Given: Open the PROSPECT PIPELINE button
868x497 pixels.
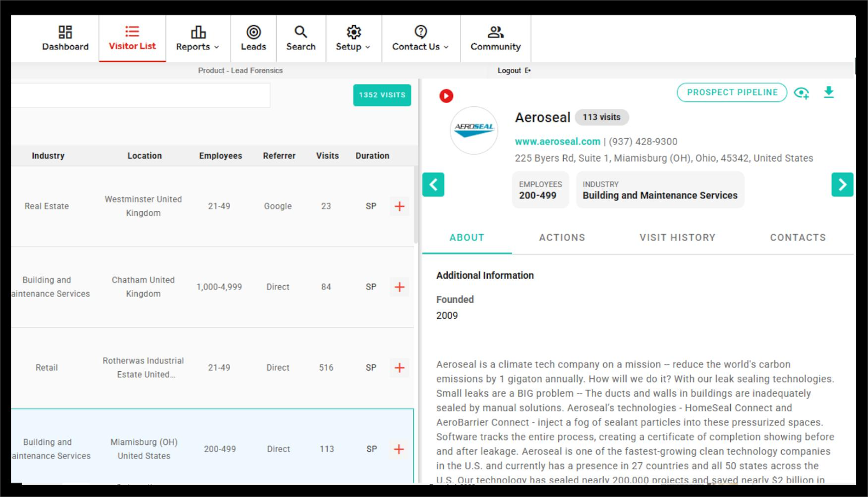Looking at the screenshot, I should tap(732, 92).
